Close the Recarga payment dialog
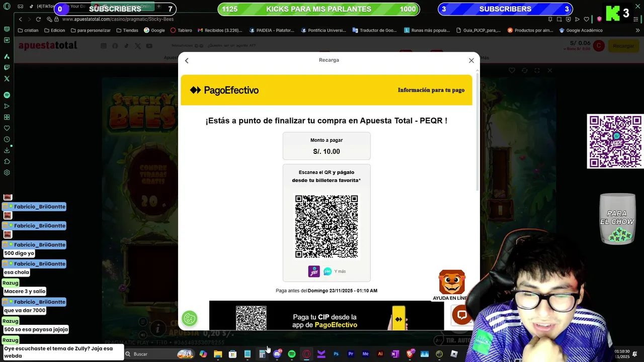 pos(471,60)
